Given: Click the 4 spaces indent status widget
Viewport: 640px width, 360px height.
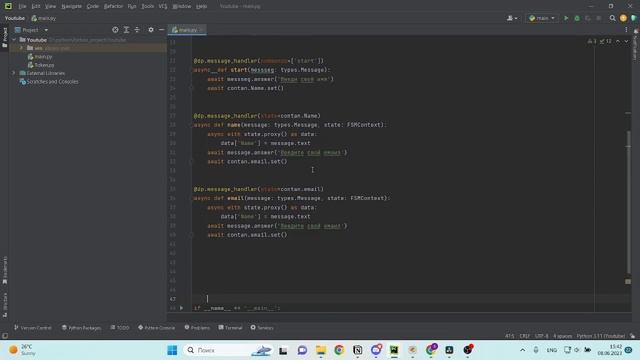Looking at the screenshot, I should click(x=562, y=336).
